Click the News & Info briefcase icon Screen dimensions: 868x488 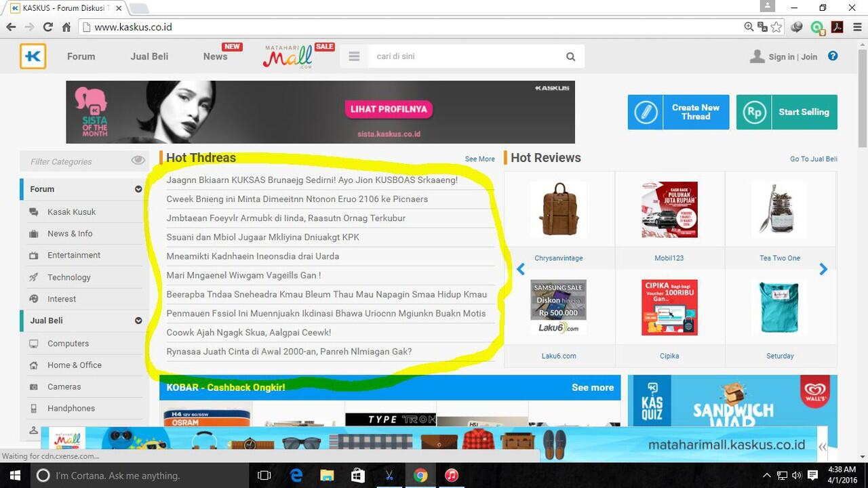click(34, 234)
